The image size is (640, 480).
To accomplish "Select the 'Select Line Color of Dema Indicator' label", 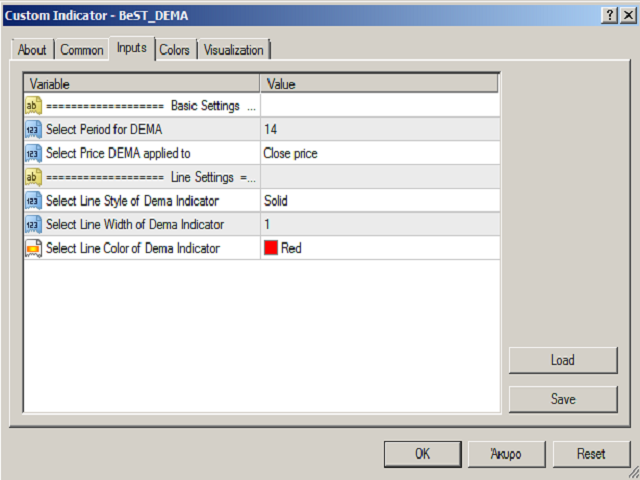I will point(133,248).
